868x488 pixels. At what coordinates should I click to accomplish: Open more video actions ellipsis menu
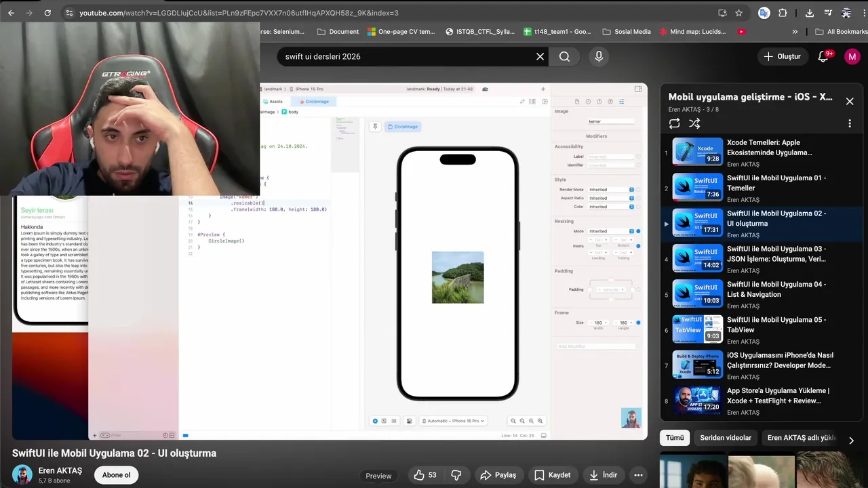[638, 475]
